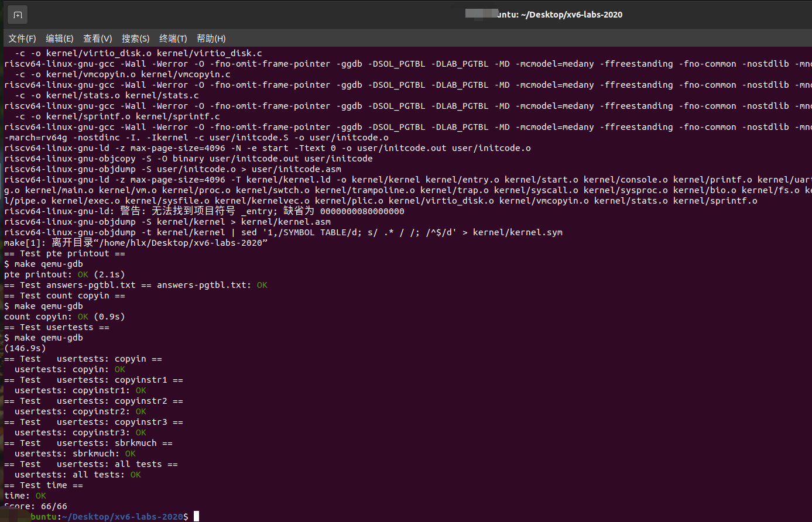Viewport: 812px width, 522px height.
Task: Open the 终端(T) menu
Action: pos(173,39)
